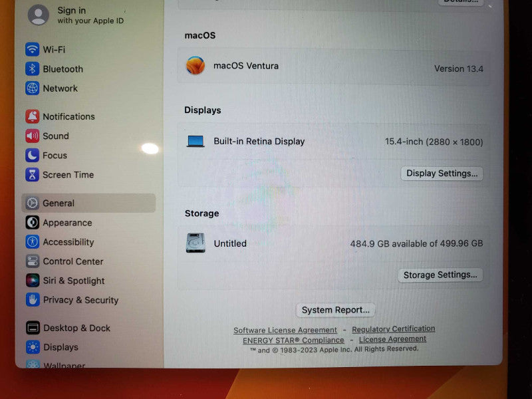Open the Siri & Spotlight icon
Viewport: 532px width, 399px height.
(33, 281)
